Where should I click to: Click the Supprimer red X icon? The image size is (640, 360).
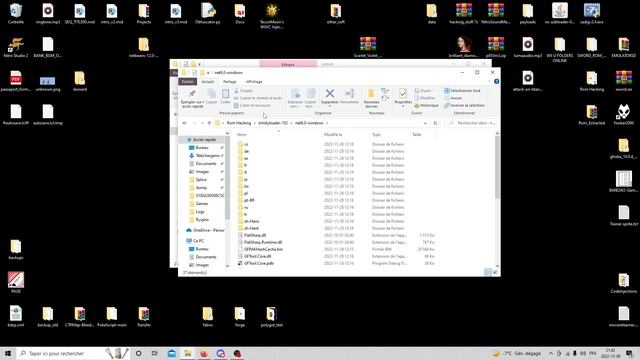point(330,93)
